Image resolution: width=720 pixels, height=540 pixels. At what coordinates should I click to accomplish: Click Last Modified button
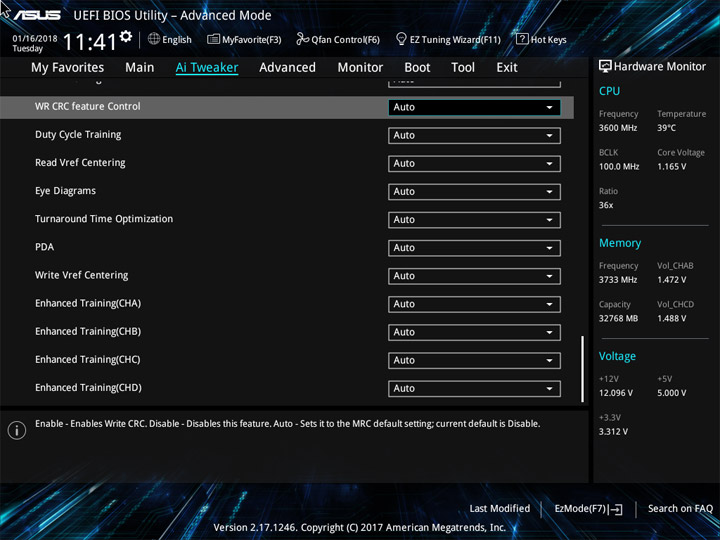coord(500,508)
